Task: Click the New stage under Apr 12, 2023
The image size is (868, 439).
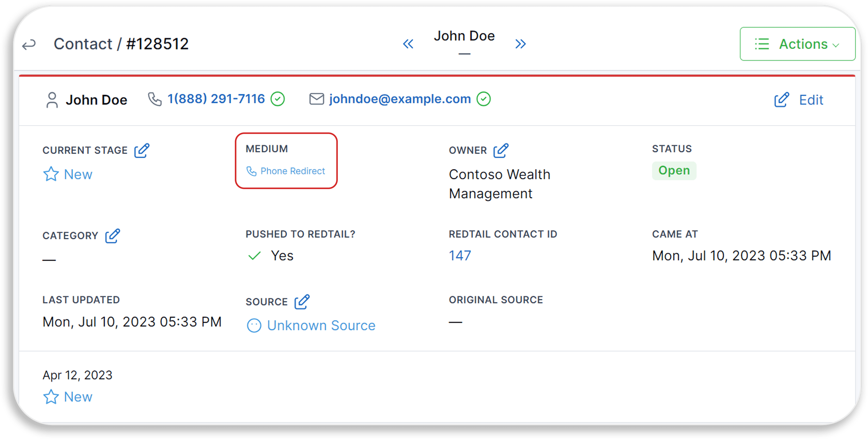Action: (x=78, y=397)
